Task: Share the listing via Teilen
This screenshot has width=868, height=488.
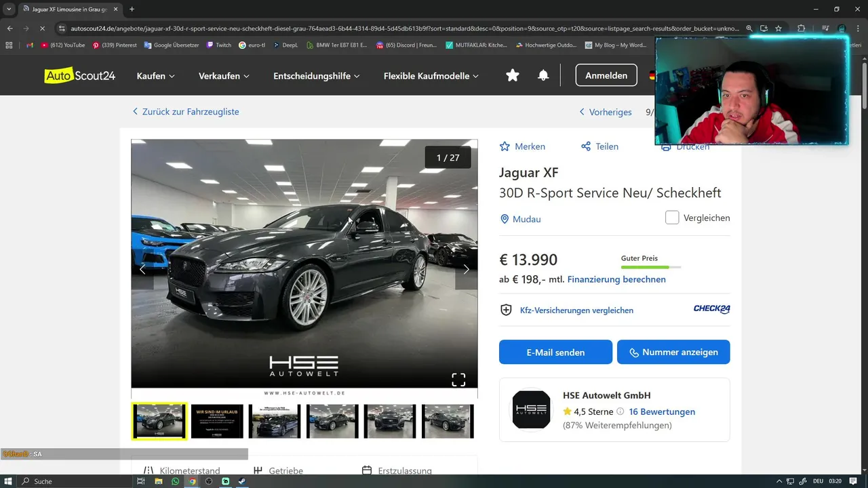Action: tap(599, 146)
